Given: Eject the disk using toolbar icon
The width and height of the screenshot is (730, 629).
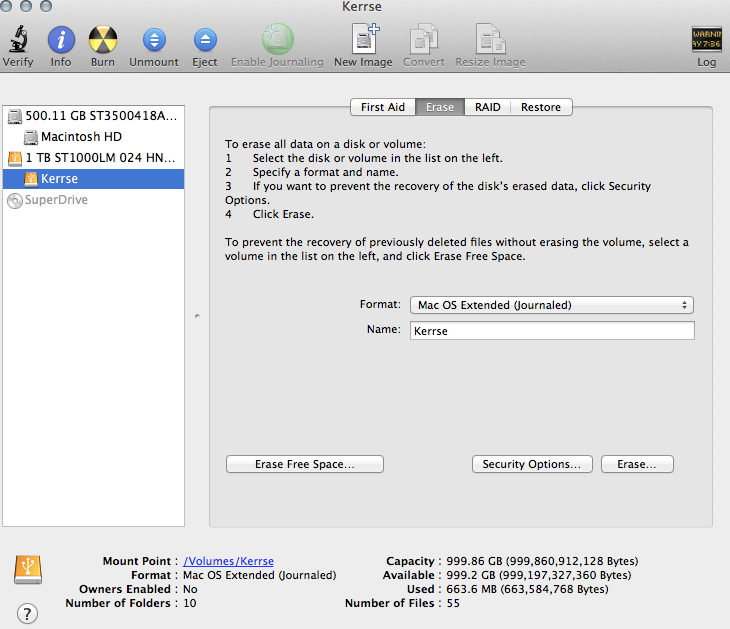Looking at the screenshot, I should pyautogui.click(x=205, y=40).
